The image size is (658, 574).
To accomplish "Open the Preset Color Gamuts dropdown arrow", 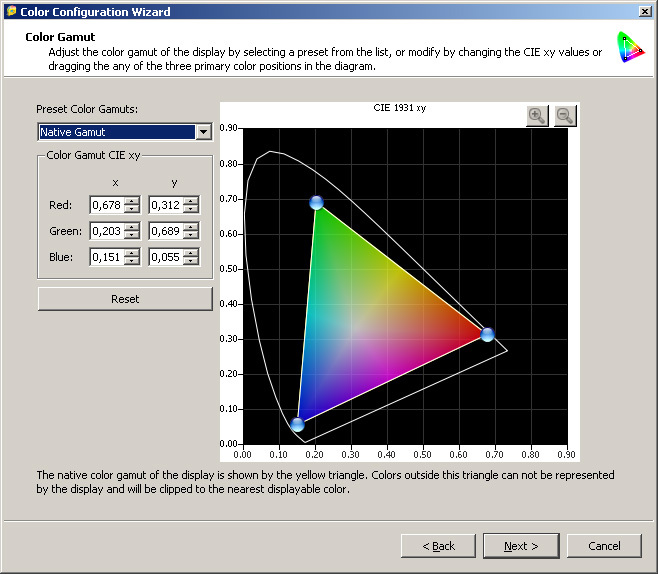I will pyautogui.click(x=204, y=132).
